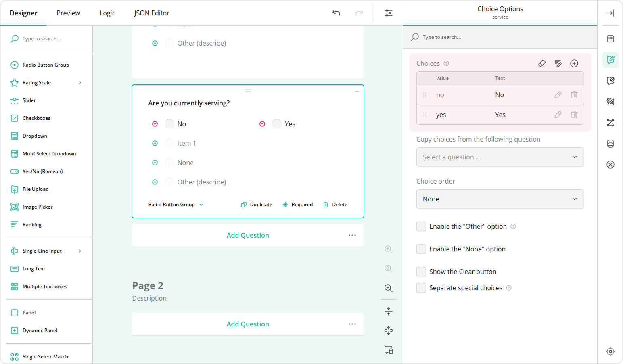Open survey settings via the sliders icon
The image size is (623, 364).
(388, 13)
